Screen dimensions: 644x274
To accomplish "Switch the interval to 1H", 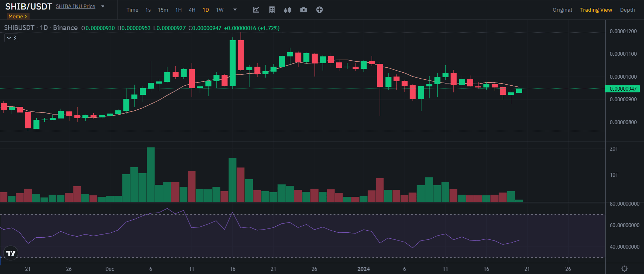I will pos(179,10).
